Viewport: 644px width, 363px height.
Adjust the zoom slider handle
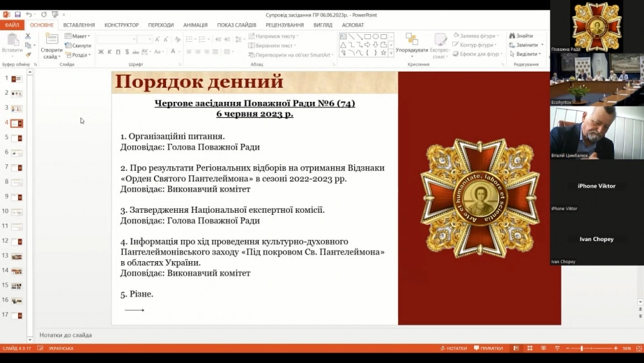coord(582,348)
